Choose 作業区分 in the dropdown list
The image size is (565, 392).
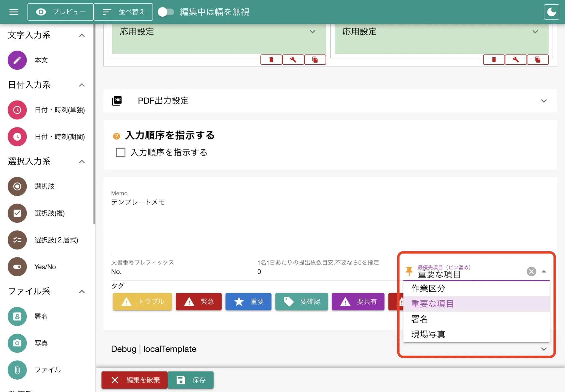pyautogui.click(x=428, y=288)
